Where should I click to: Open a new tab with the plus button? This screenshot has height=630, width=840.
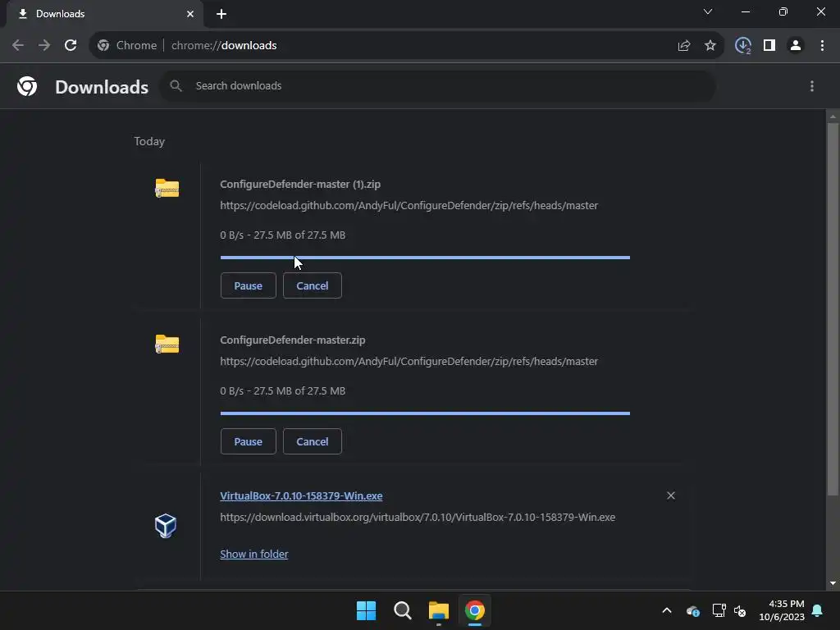pyautogui.click(x=221, y=15)
